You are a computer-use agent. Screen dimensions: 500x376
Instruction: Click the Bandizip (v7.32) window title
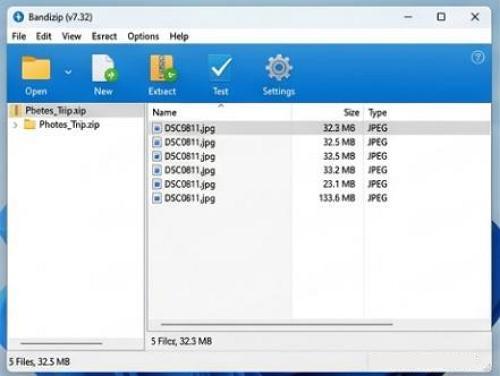click(60, 17)
